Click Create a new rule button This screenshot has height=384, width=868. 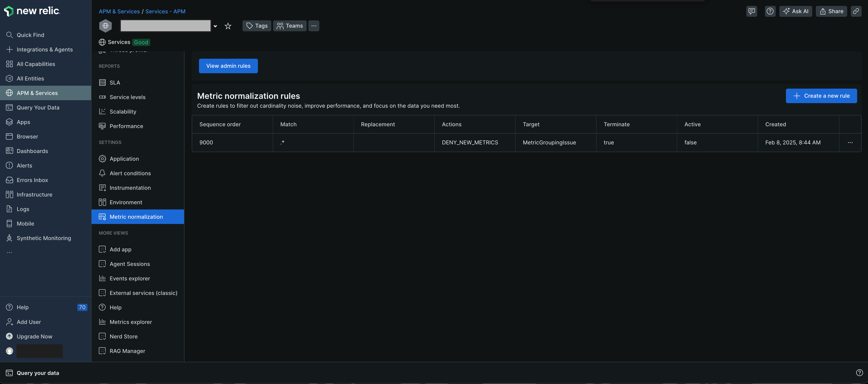[x=821, y=96]
